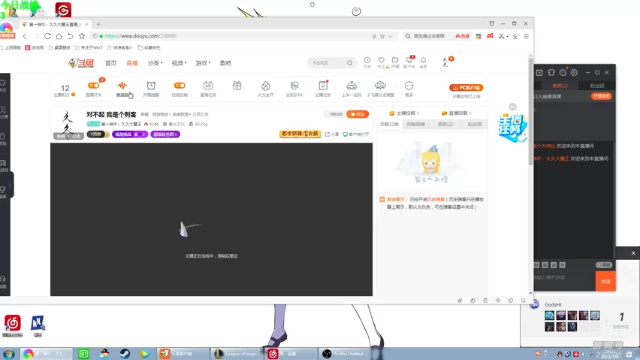Viewport: 640px width, 360px height.
Task: Click the browser address bar URL
Action: (x=140, y=36)
